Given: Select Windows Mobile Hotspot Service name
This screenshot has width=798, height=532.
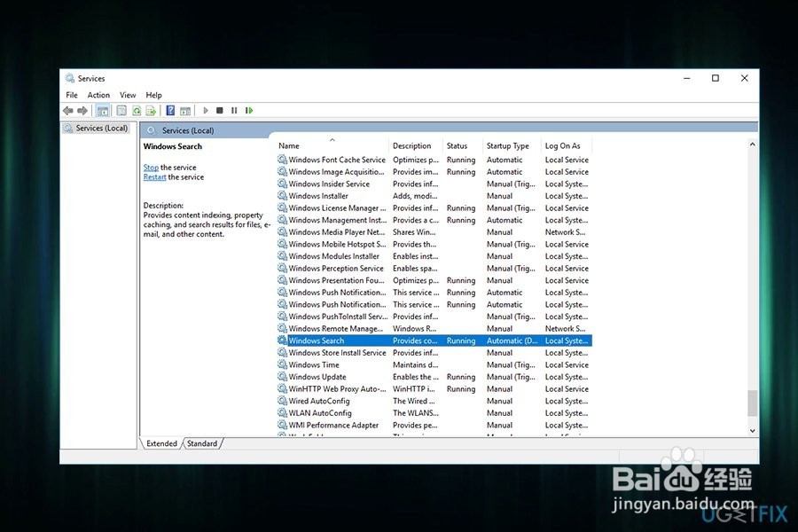Looking at the screenshot, I should click(x=338, y=244).
